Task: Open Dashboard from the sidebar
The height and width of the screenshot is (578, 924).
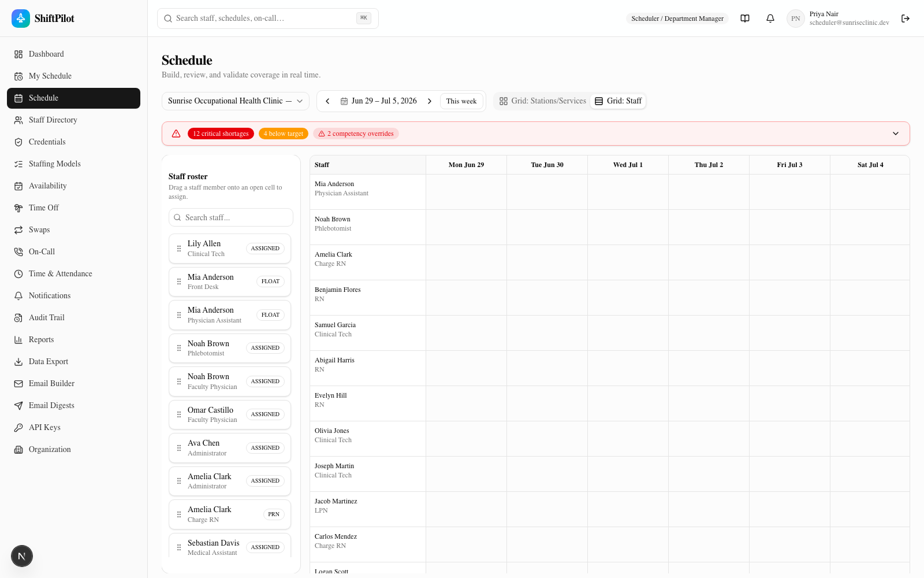Action: click(x=73, y=54)
